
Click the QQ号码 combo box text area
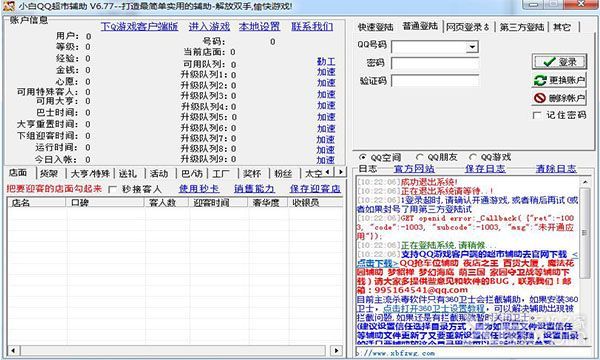pos(429,47)
